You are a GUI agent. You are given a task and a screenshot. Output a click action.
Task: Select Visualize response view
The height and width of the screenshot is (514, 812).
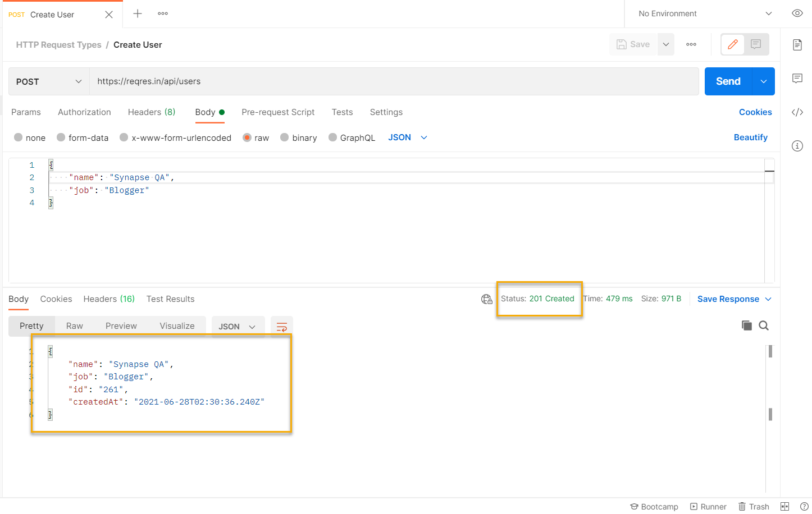click(177, 326)
